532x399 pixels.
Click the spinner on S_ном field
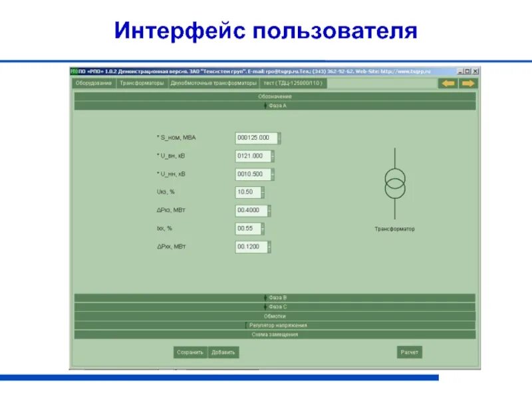(279, 138)
